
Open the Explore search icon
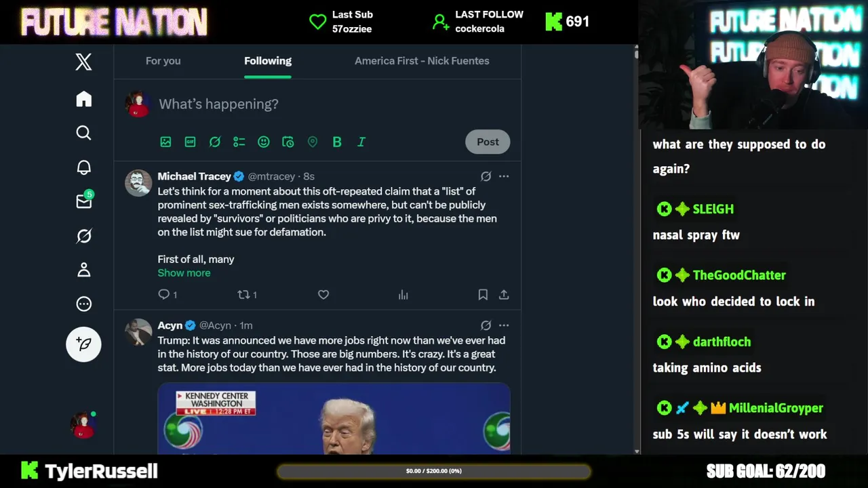click(x=83, y=133)
